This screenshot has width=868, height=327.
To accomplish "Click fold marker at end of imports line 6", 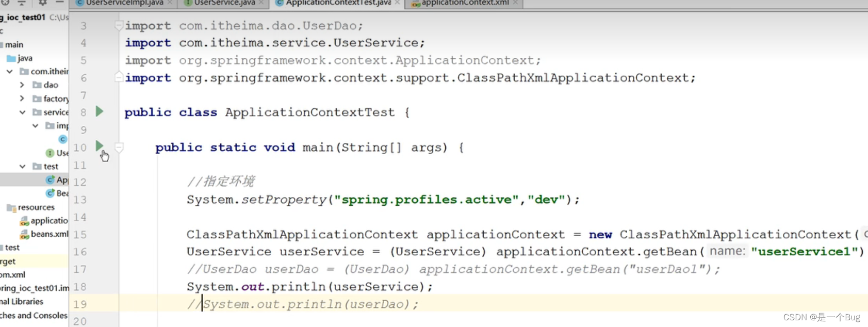I will point(119,77).
